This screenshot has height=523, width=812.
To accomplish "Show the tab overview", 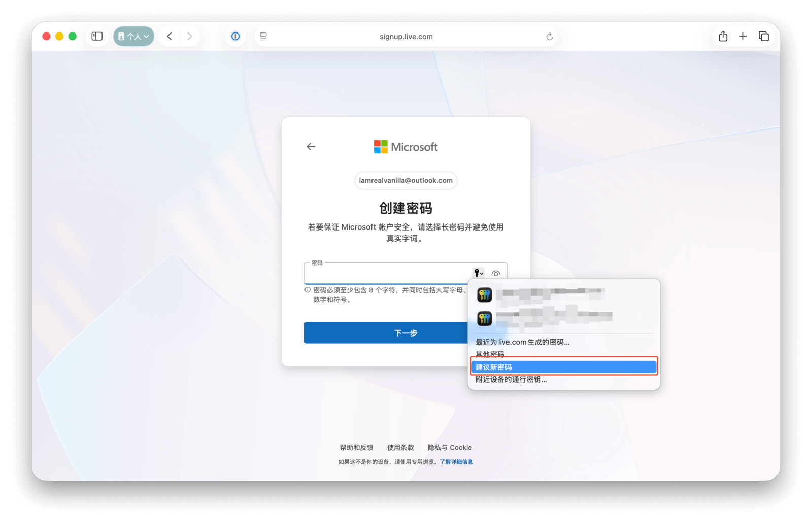I will tap(764, 36).
